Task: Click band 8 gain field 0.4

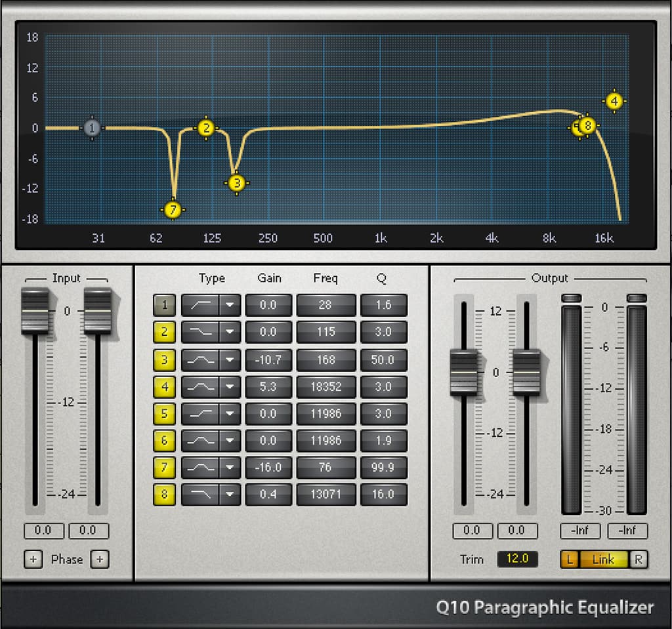Action: pyautogui.click(x=268, y=494)
